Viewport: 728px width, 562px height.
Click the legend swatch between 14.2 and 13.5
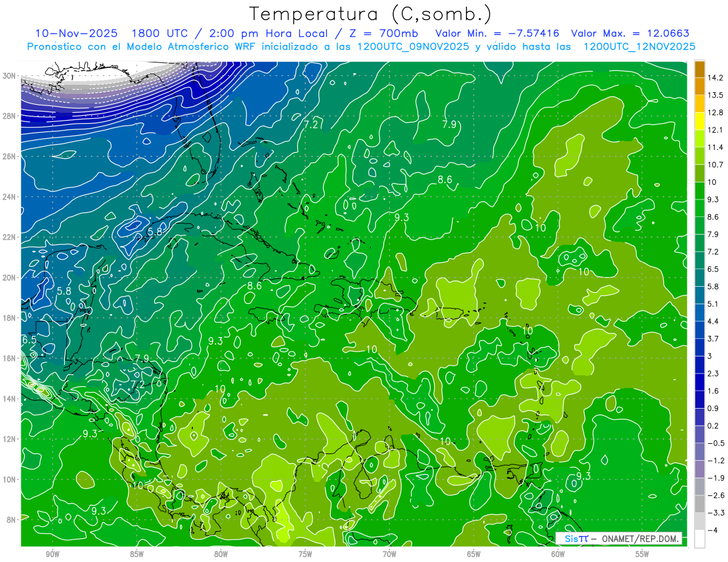click(699, 85)
